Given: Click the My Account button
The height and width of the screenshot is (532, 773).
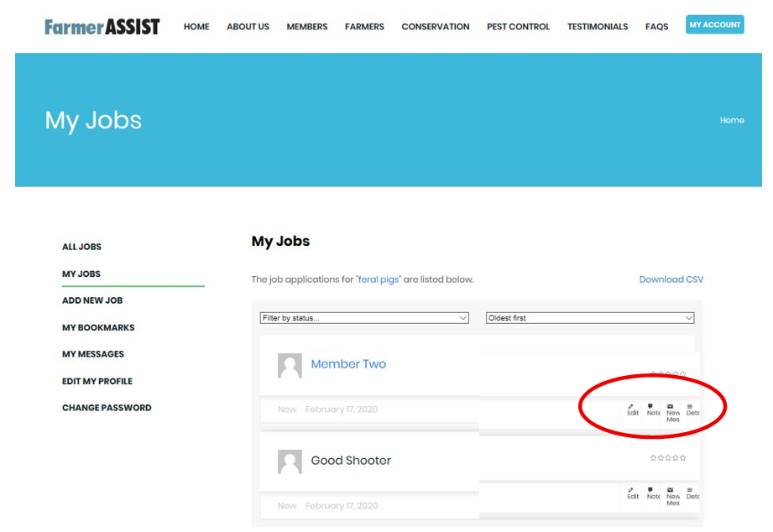Looking at the screenshot, I should (x=714, y=25).
